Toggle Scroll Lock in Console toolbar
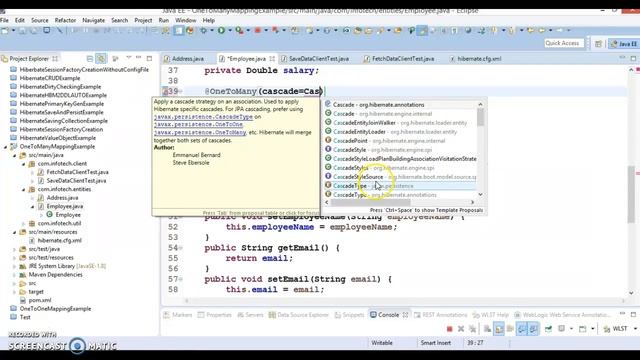 point(499,329)
